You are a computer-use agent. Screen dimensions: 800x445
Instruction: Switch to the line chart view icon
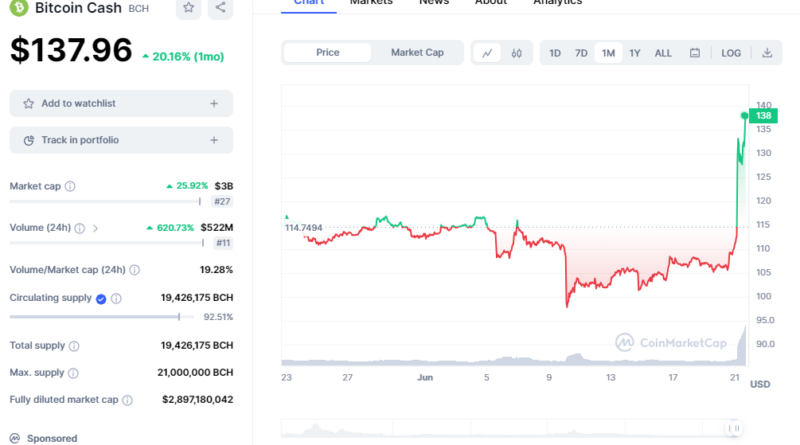(487, 53)
